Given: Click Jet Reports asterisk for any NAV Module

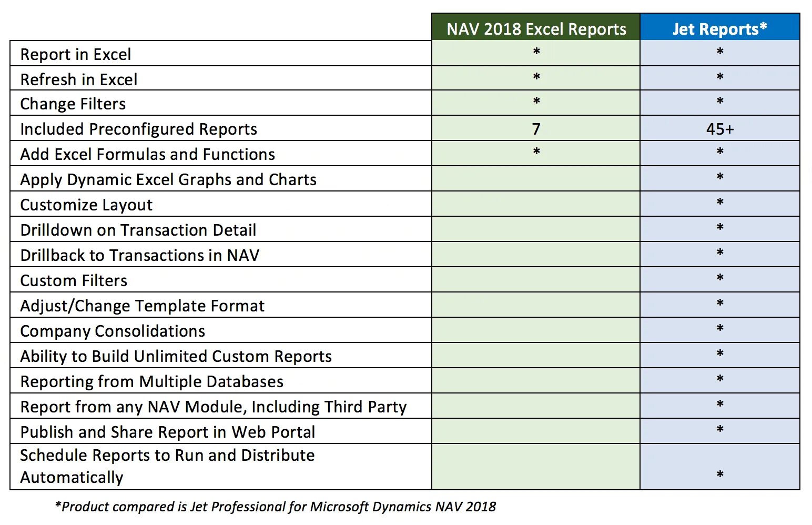Looking at the screenshot, I should (x=720, y=404).
